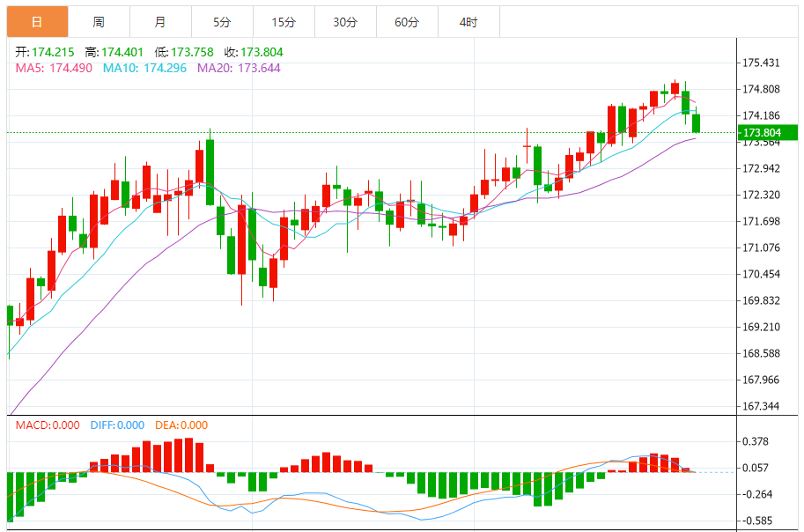
Task: Click the latest green candlestick at 173.804
Action: [696, 123]
